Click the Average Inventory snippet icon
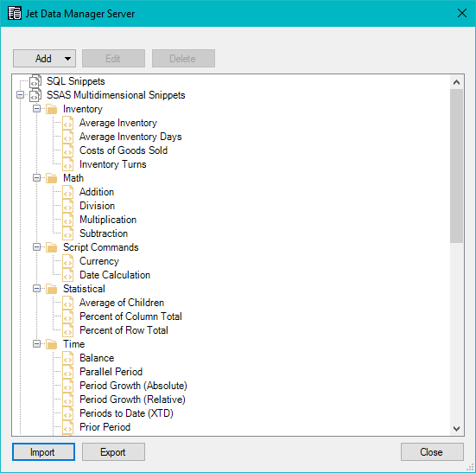The width and height of the screenshot is (476, 473). (x=68, y=123)
